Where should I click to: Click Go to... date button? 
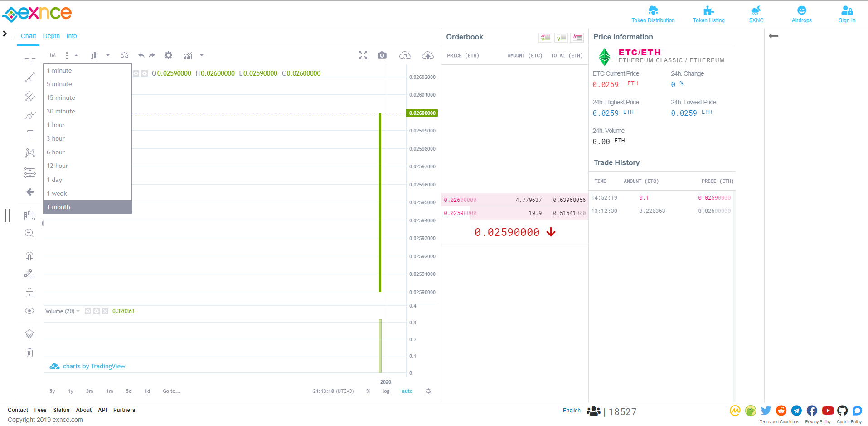pos(172,391)
